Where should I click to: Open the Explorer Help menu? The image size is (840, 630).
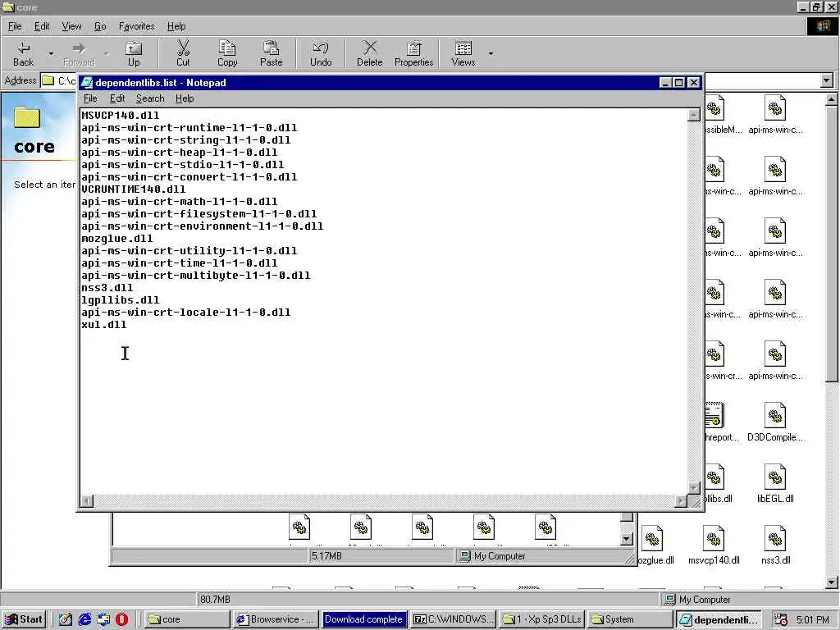click(x=176, y=26)
